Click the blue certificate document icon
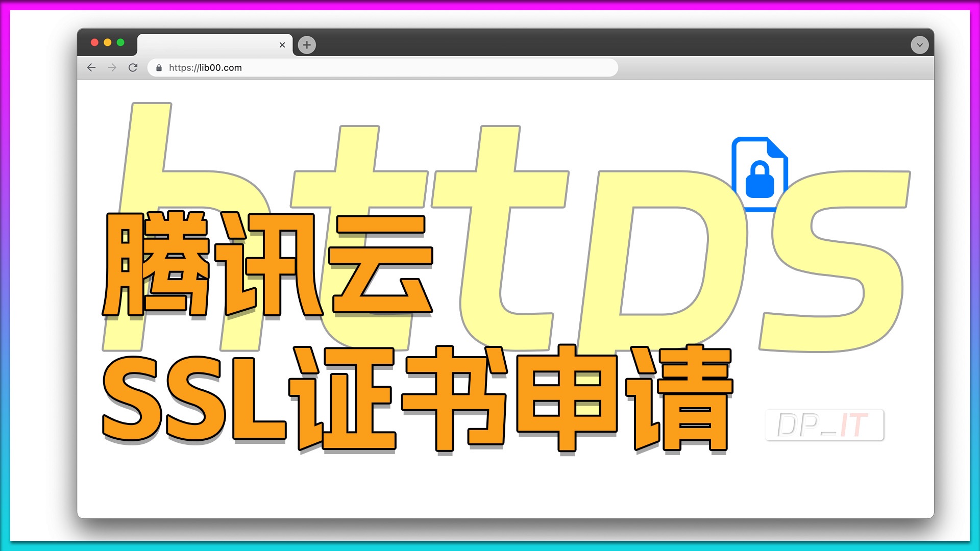The image size is (980, 551). [760, 168]
